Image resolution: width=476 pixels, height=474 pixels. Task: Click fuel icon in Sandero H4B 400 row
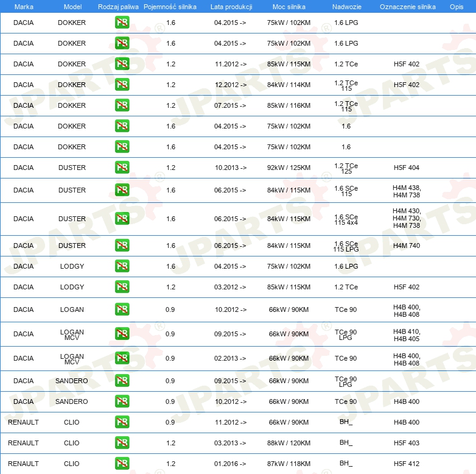(122, 401)
